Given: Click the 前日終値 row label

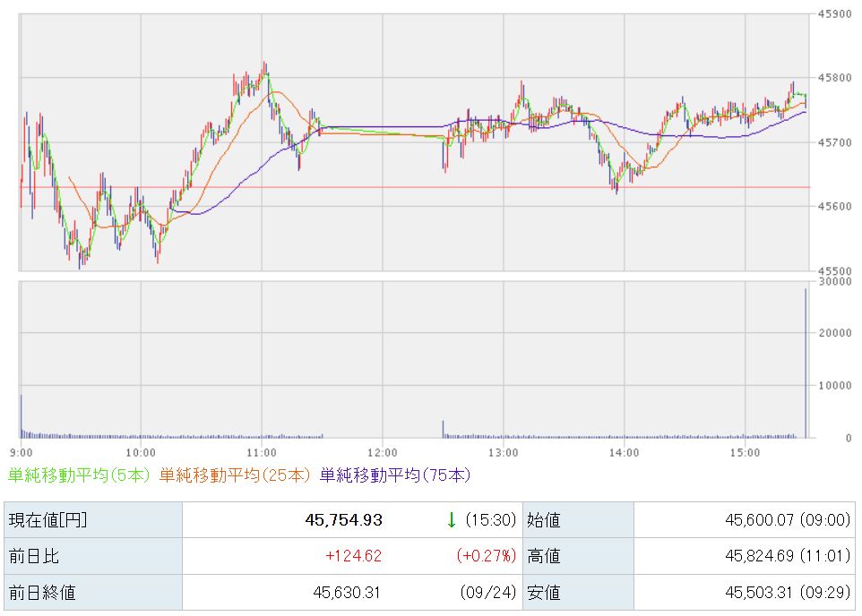Looking at the screenshot, I should click(42, 593).
